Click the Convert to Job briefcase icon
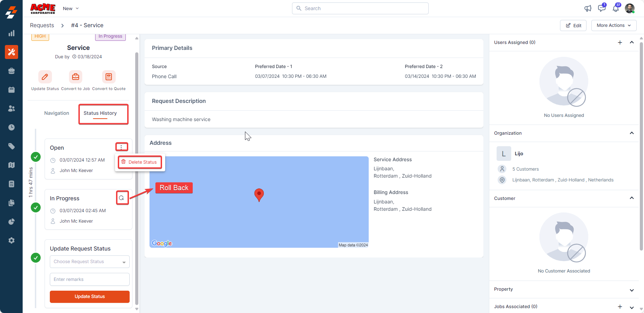This screenshot has width=644, height=313. pos(75,77)
